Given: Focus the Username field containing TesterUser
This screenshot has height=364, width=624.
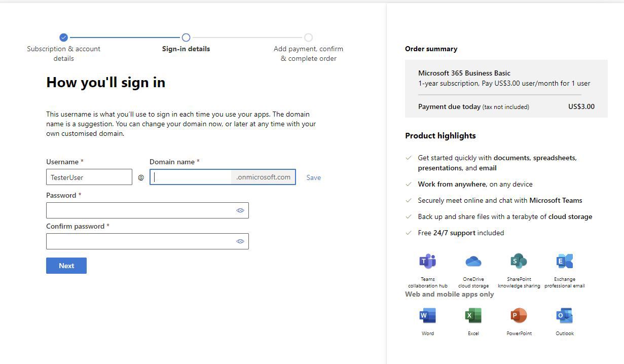Looking at the screenshot, I should 89,177.
